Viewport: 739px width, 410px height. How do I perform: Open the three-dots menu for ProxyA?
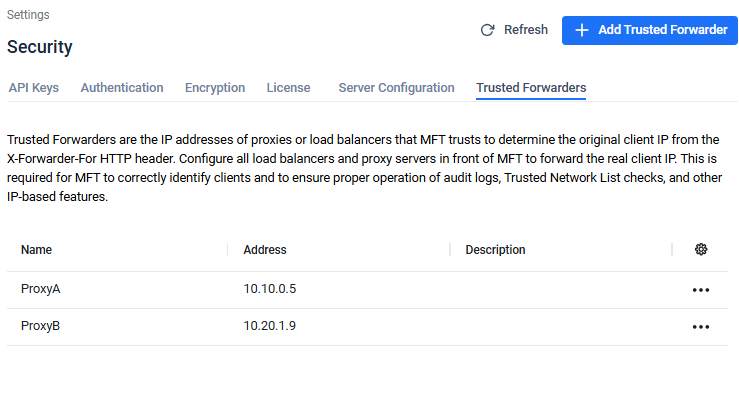tap(701, 290)
